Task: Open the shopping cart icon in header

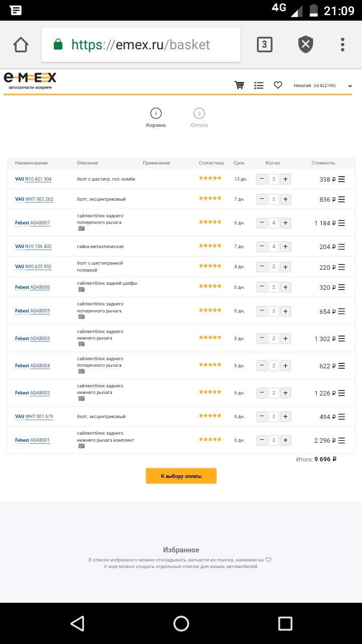Action: (239, 86)
